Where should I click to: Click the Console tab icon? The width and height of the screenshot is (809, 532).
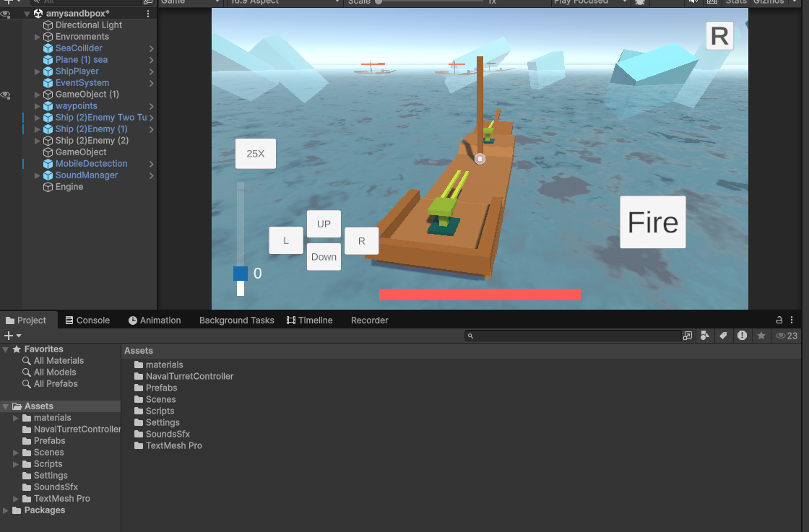(69, 320)
